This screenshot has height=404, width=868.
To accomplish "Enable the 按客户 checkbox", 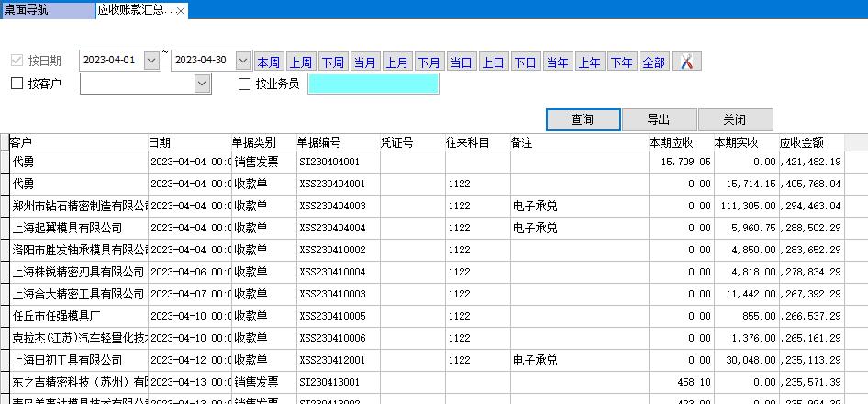I will click(17, 84).
